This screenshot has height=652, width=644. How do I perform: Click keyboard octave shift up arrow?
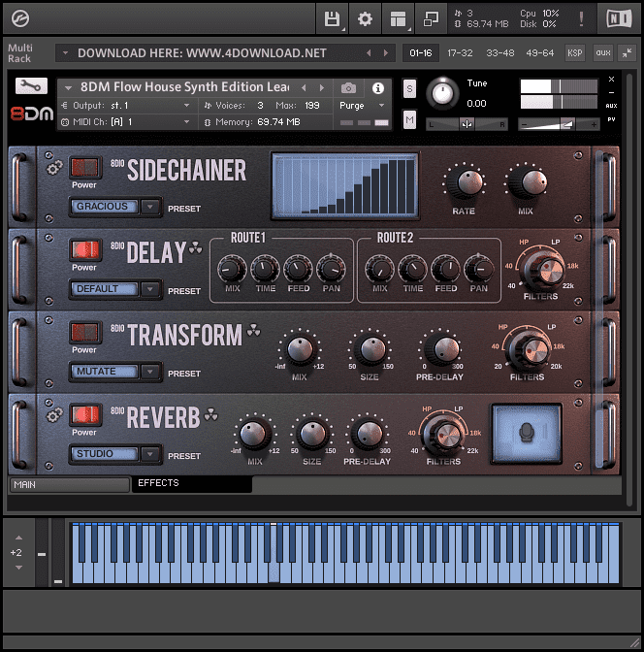click(18, 538)
